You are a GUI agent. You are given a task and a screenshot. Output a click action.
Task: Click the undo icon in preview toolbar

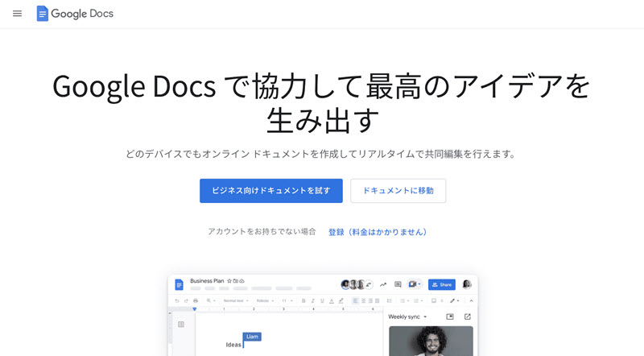(177, 300)
